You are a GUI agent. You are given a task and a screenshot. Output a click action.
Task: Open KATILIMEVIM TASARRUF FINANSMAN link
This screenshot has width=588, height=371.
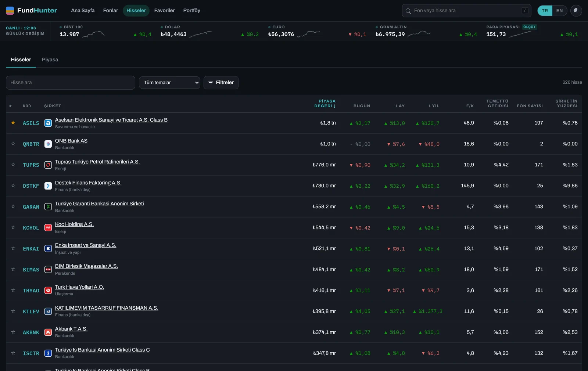pyautogui.click(x=107, y=308)
